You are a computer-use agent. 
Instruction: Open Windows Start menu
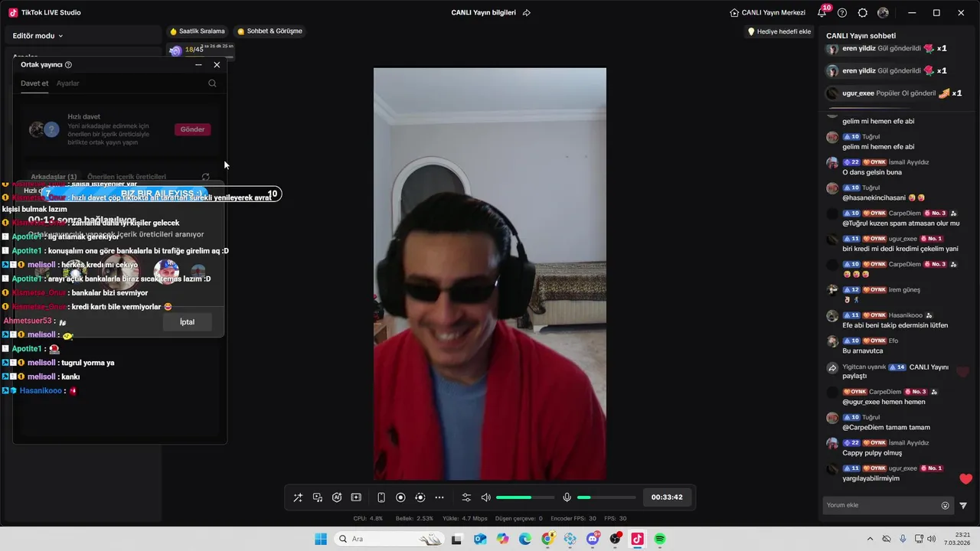(x=321, y=539)
